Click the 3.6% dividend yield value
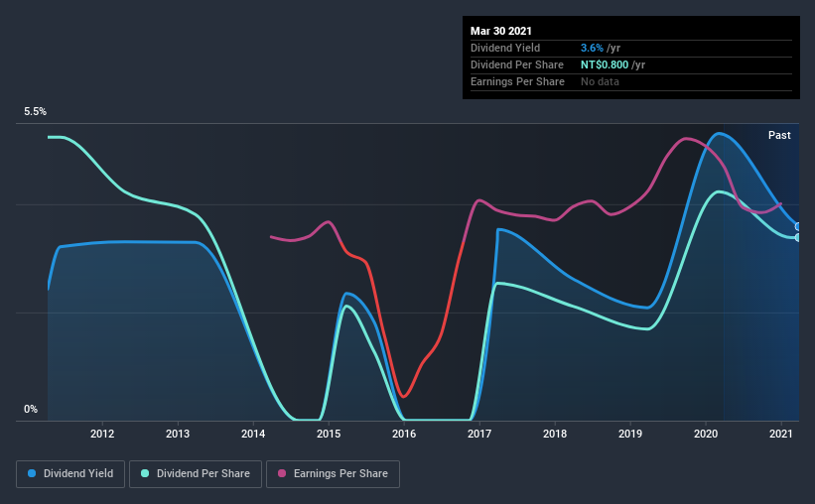Image resolution: width=815 pixels, height=504 pixels. click(592, 48)
